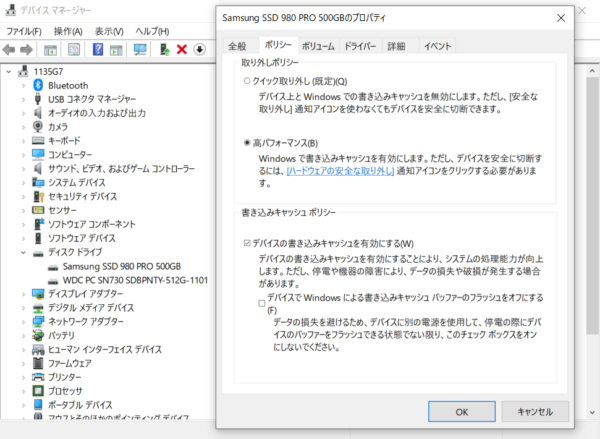This screenshot has width=600, height=439.
Task: Click the Device Manager scrollbar up arrow
Action: click(592, 71)
